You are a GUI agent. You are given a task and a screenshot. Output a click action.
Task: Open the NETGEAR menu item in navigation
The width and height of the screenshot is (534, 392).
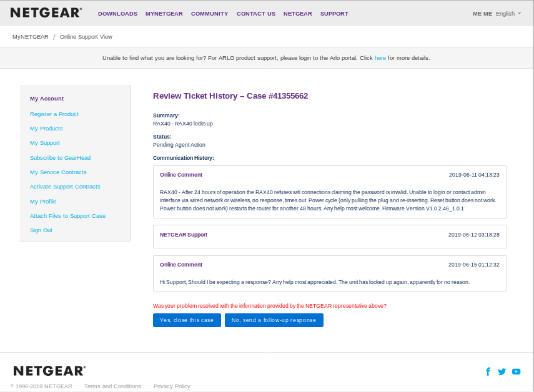pos(298,14)
